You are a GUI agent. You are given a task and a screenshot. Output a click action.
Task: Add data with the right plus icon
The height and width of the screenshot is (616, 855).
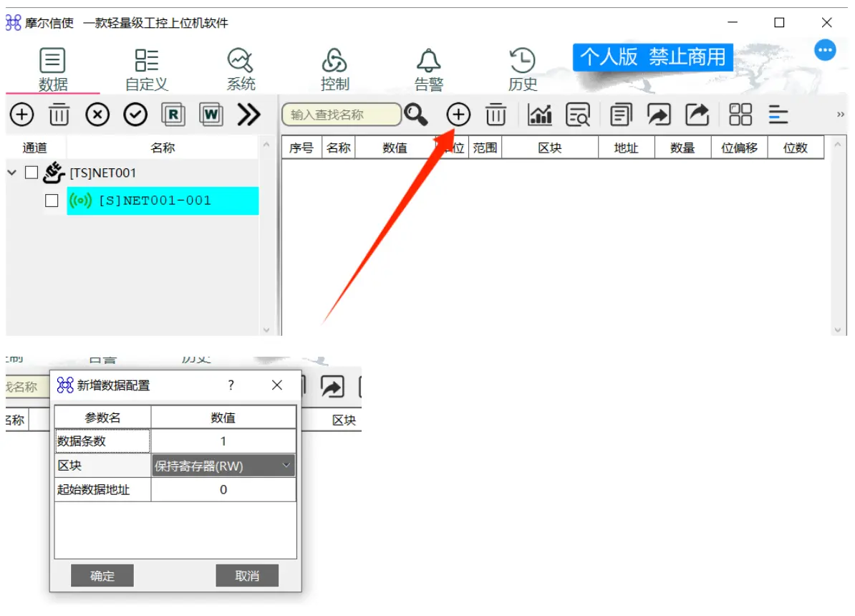click(458, 115)
